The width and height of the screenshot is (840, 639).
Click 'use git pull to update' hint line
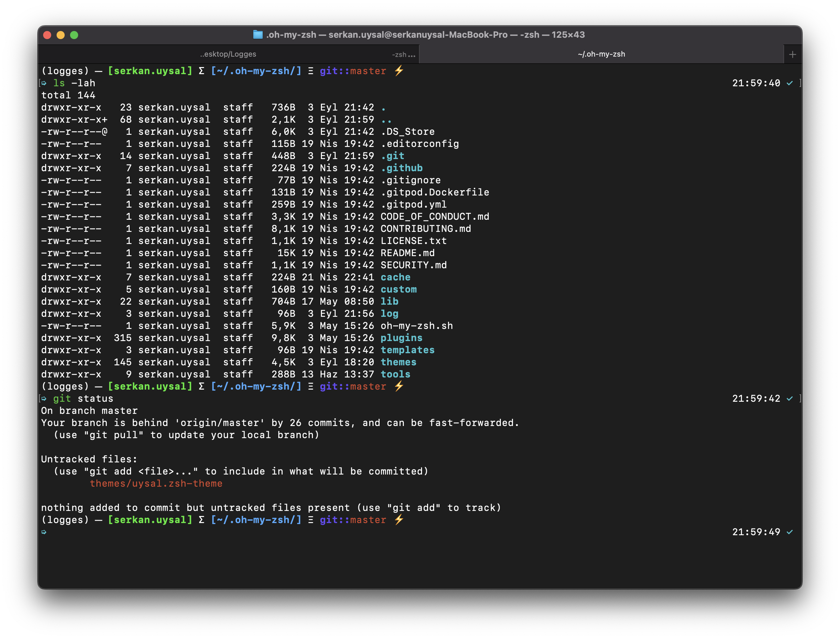click(x=186, y=435)
